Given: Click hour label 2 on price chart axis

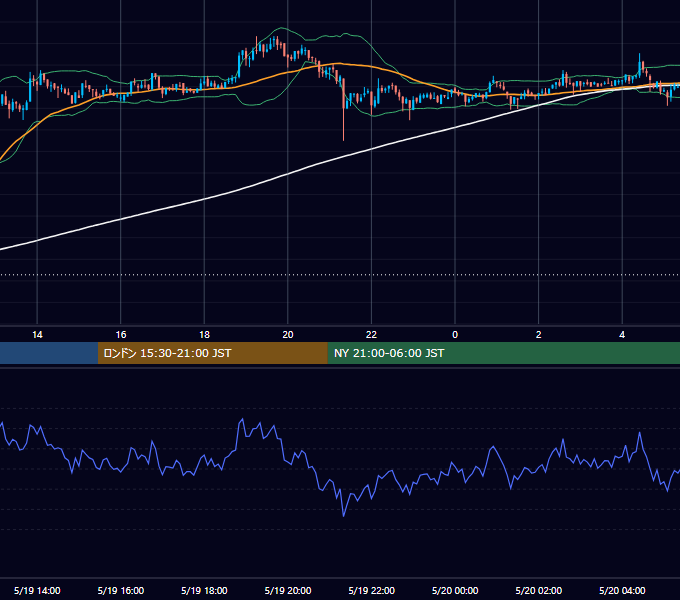Looking at the screenshot, I should [539, 334].
